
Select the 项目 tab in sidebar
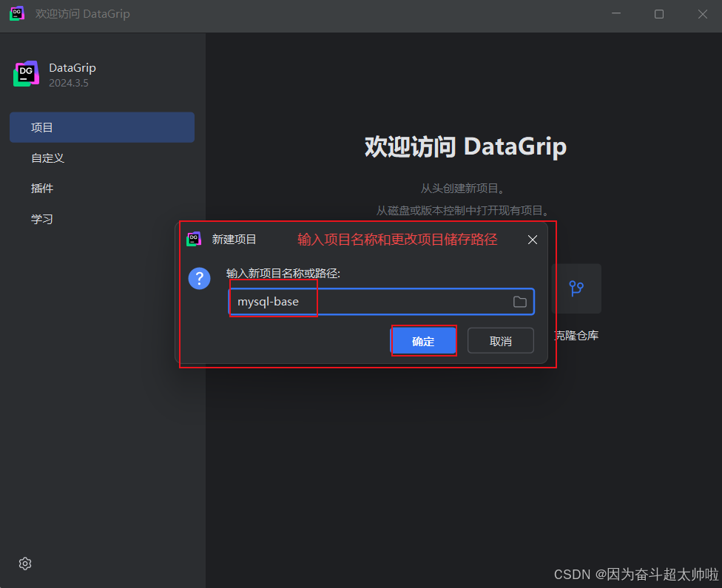(x=102, y=127)
